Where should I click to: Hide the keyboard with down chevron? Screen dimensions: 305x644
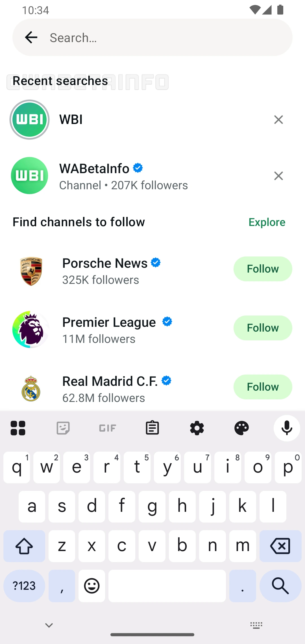[x=49, y=625]
